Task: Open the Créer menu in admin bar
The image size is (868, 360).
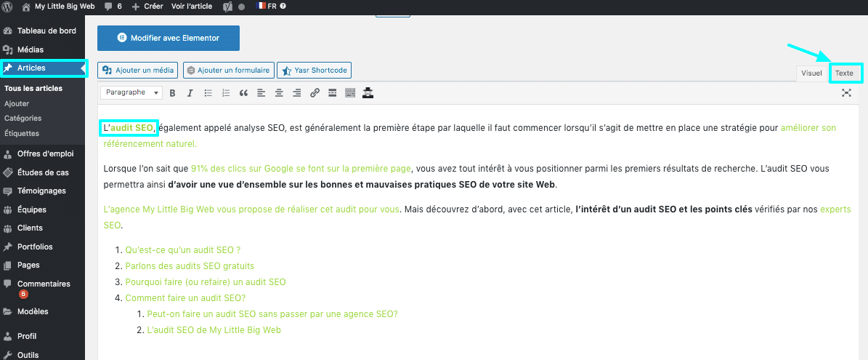Action: (147, 6)
